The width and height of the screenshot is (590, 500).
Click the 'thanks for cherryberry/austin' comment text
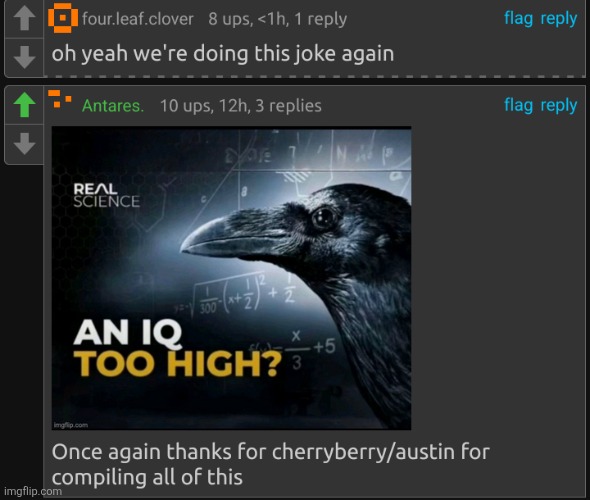tap(271, 464)
